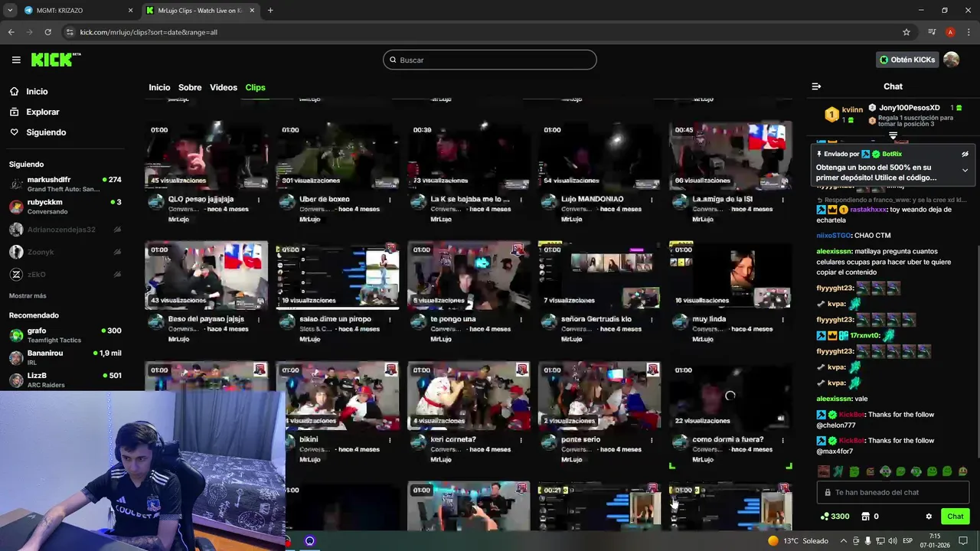Click the green Chat send button
This screenshot has height=551, width=980.
click(955, 517)
